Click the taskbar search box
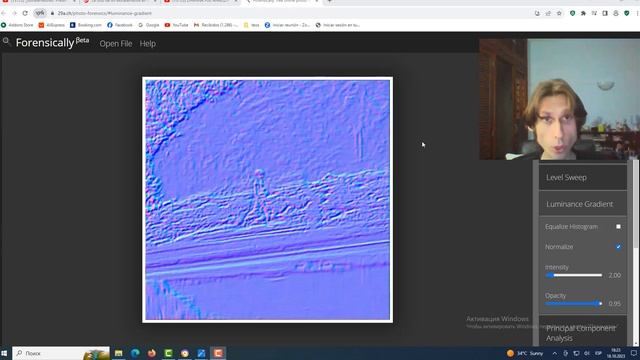 pos(61,353)
